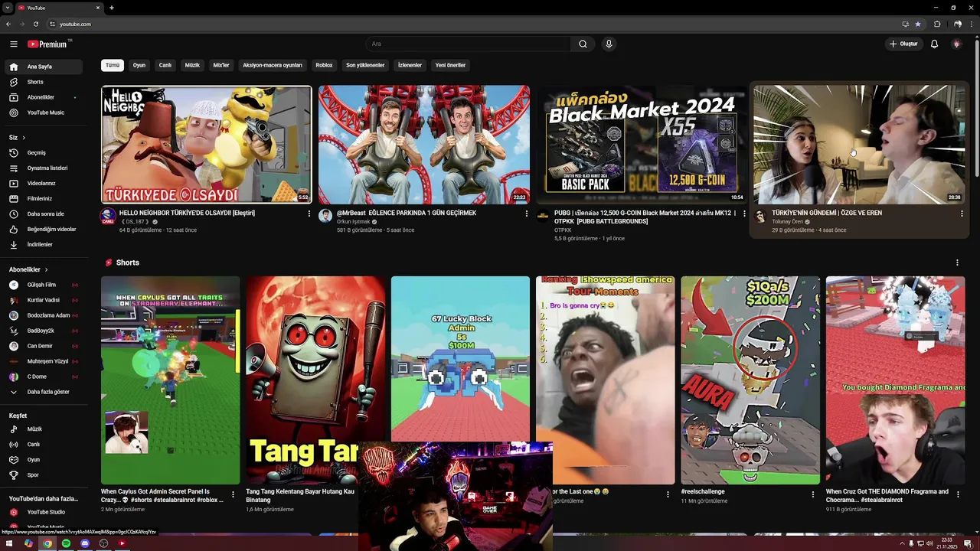Select the Tümü filter chip
Screen dimensions: 980x551
[x=113, y=65]
